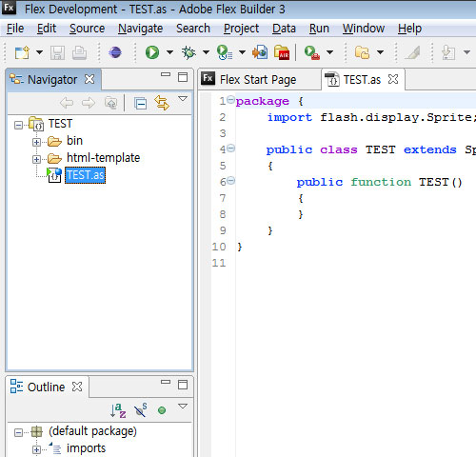Open the Navigate menu
The image size is (476, 457).
tap(141, 29)
